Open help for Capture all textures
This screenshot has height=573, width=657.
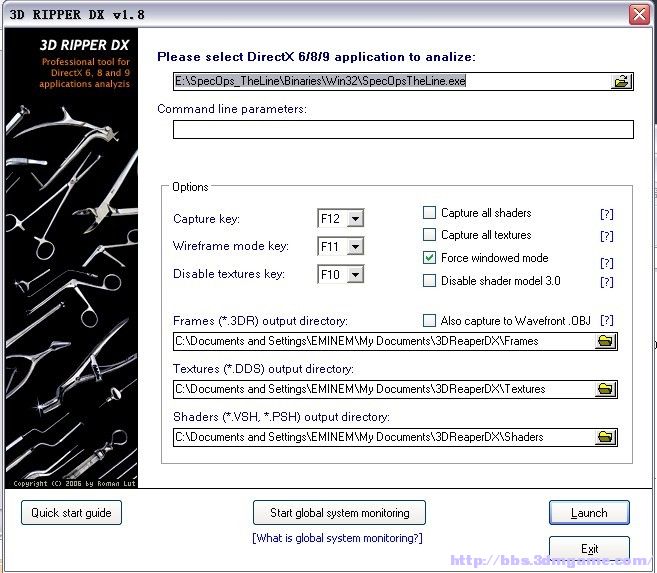click(x=606, y=236)
